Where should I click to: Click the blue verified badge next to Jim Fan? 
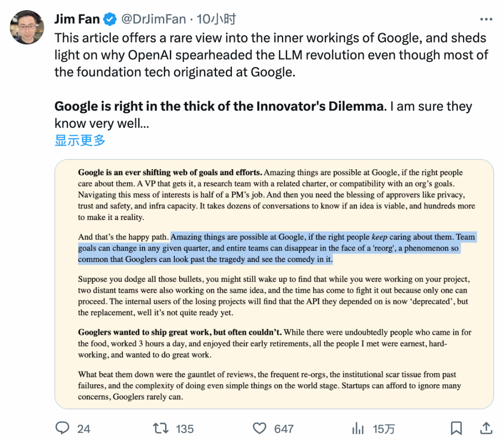109,19
